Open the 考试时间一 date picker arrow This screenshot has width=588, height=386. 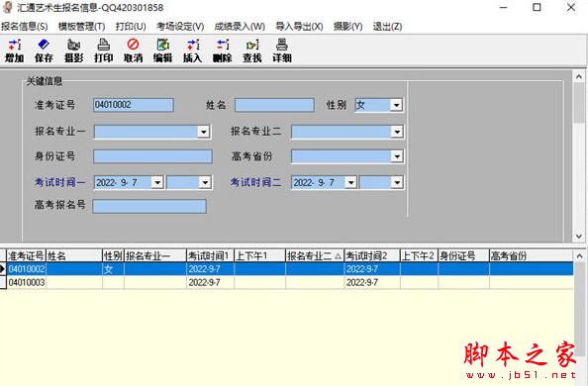(x=157, y=183)
